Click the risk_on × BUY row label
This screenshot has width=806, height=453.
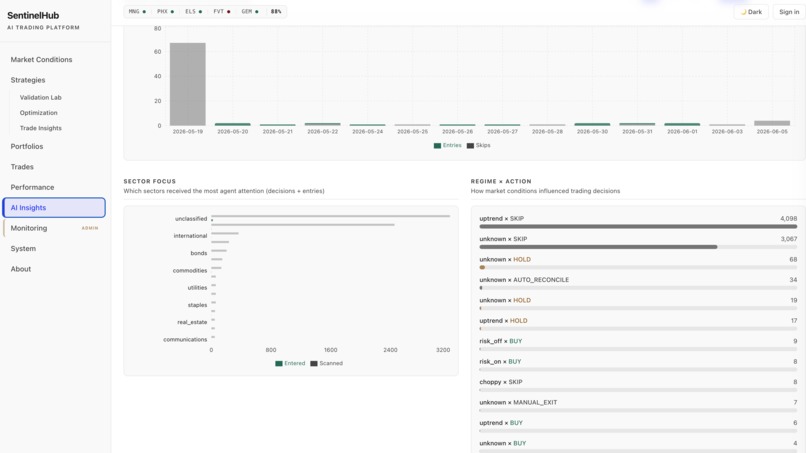pos(500,361)
